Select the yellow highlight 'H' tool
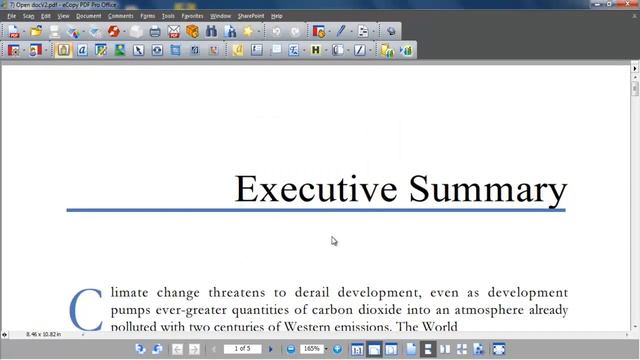640x360 pixels. click(x=316, y=50)
